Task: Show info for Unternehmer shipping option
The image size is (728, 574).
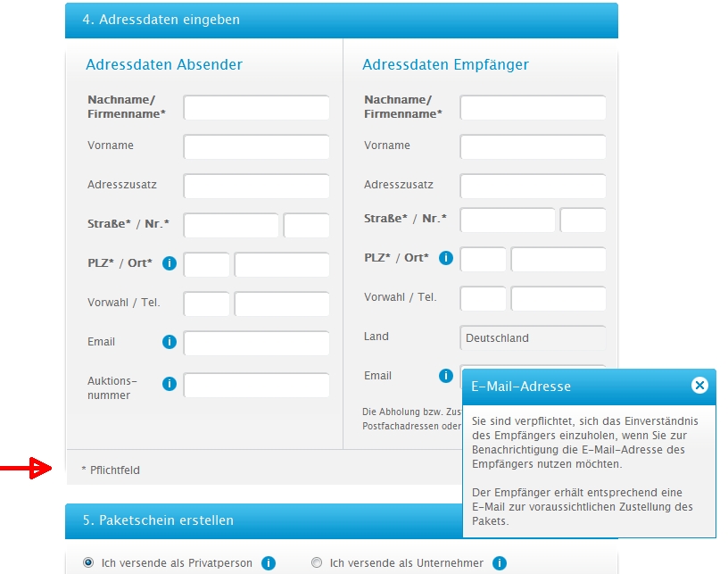Action: click(500, 563)
